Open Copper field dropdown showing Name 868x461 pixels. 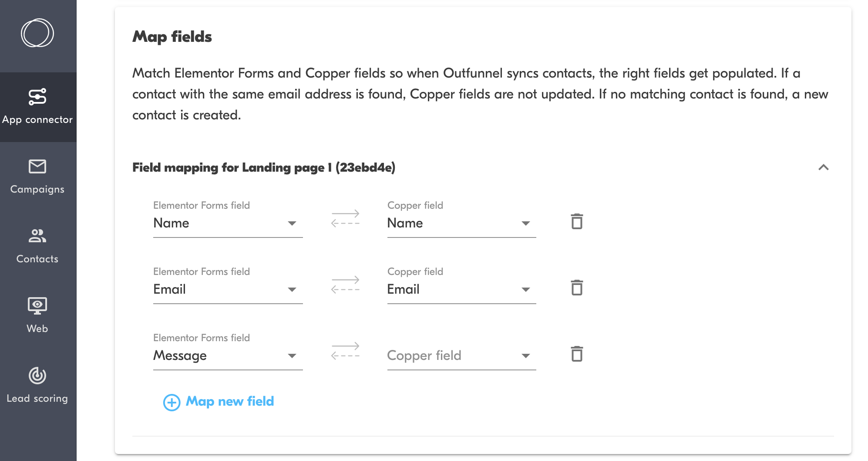click(x=461, y=224)
